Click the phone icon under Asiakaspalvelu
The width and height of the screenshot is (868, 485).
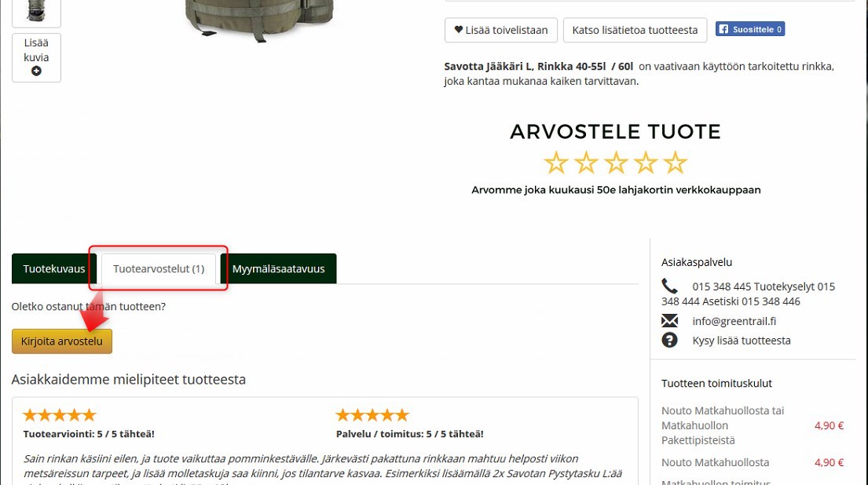669,286
